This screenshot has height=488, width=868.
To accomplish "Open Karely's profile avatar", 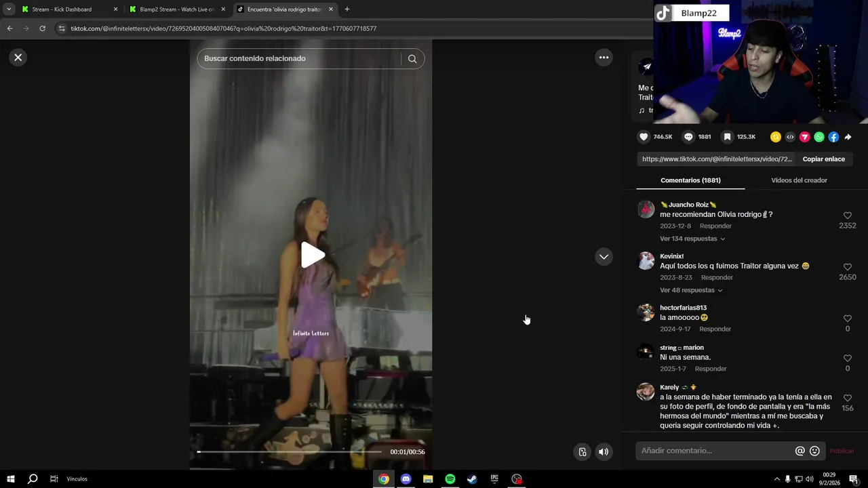I will point(646,392).
